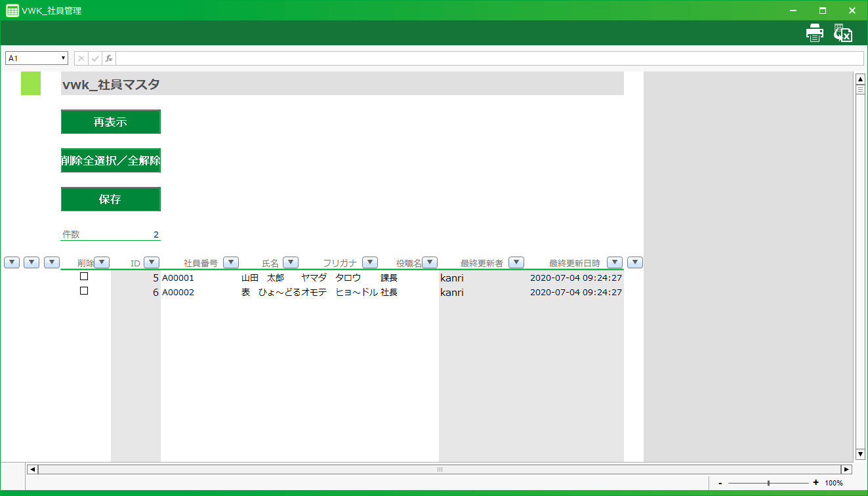The width and height of the screenshot is (868, 496).
Task: Click the fx insert function icon
Action: click(109, 58)
